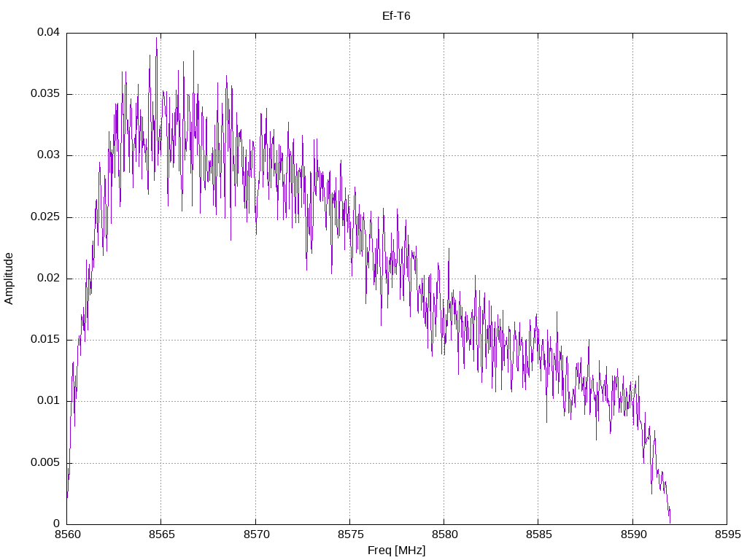
Task: Click the 8575 x-axis tick label
Action: click(350, 534)
